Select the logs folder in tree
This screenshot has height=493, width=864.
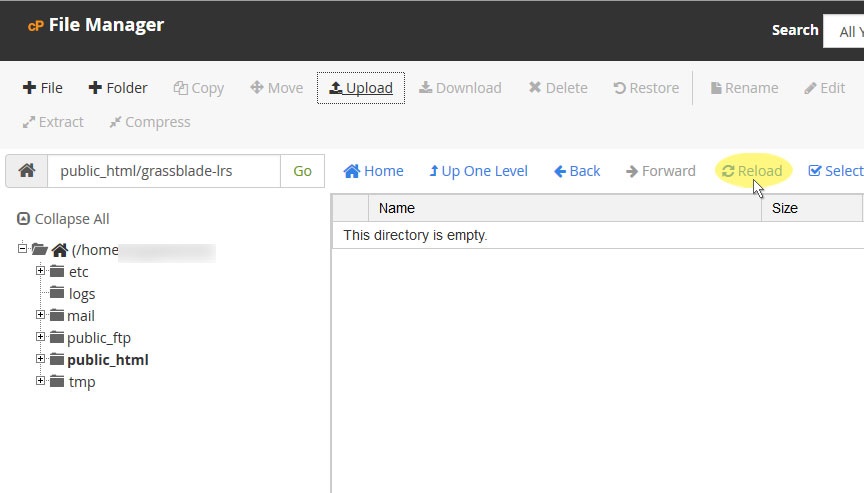coord(81,294)
